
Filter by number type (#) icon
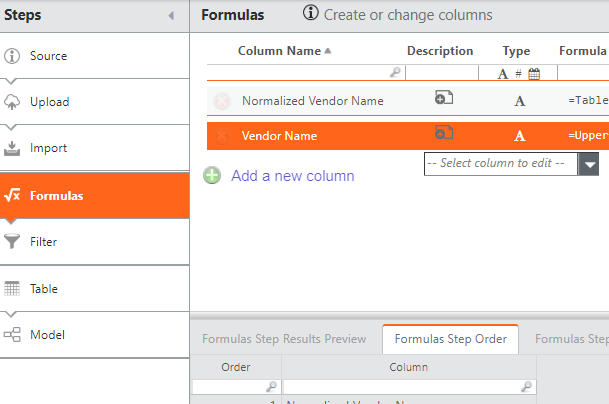(x=518, y=73)
